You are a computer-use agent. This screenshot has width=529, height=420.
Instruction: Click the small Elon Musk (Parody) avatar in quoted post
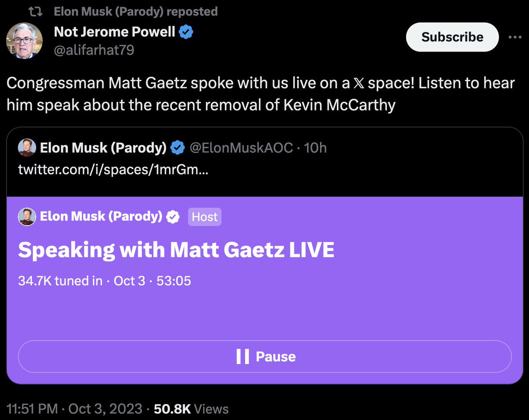27,148
